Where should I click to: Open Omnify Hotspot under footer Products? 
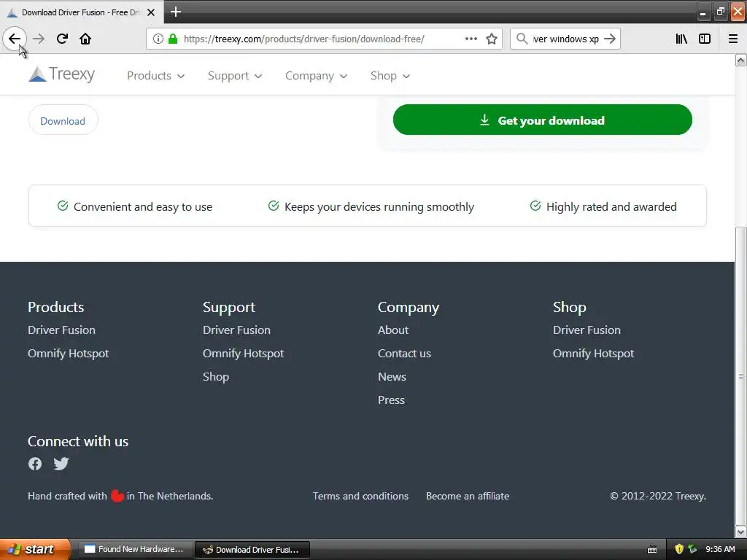coord(68,354)
